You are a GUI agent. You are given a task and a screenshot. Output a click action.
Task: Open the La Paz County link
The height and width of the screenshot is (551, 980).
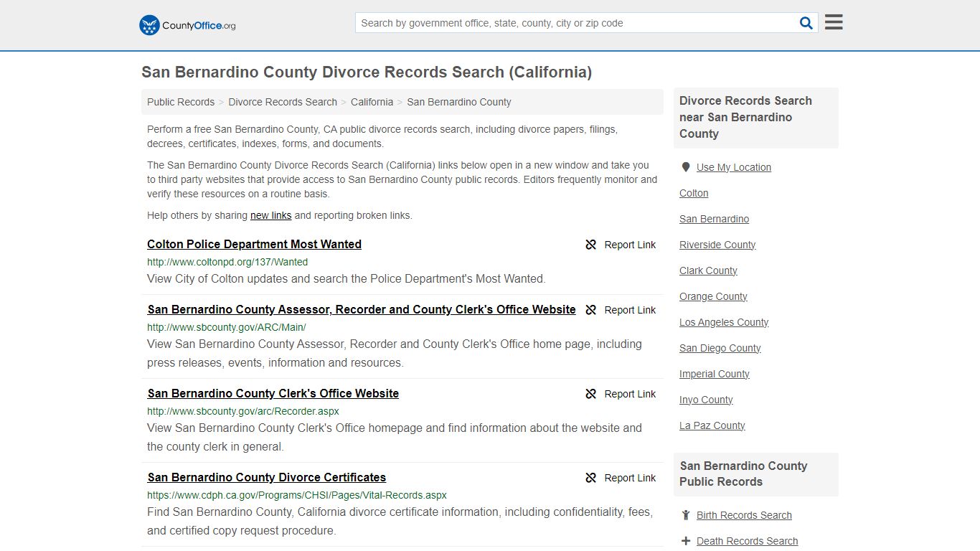(712, 425)
